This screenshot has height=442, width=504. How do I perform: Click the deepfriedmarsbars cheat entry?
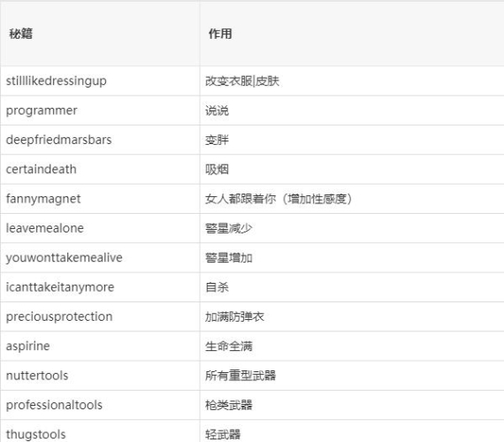click(x=59, y=140)
